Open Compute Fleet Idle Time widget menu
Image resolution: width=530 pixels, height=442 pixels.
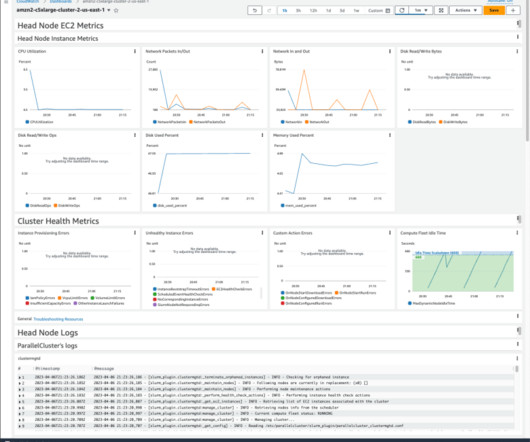517,233
